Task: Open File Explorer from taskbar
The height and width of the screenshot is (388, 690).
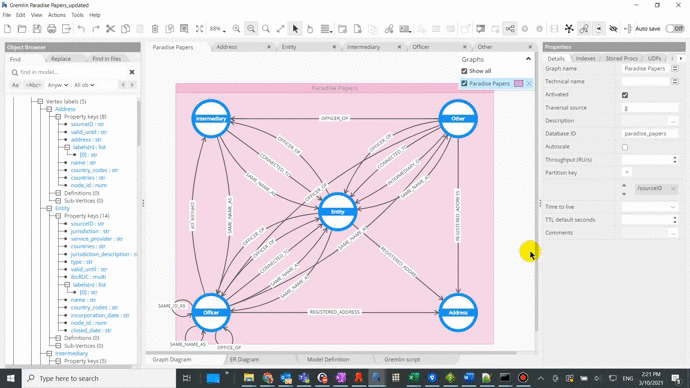Action: (x=249, y=378)
